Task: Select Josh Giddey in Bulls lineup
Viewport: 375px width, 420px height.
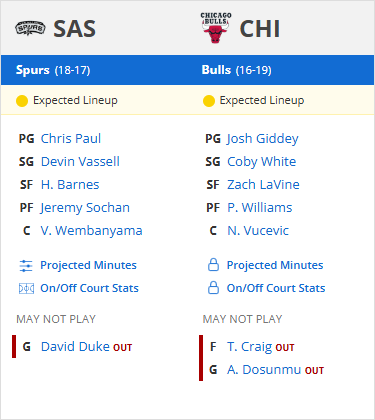Action: [x=263, y=139]
